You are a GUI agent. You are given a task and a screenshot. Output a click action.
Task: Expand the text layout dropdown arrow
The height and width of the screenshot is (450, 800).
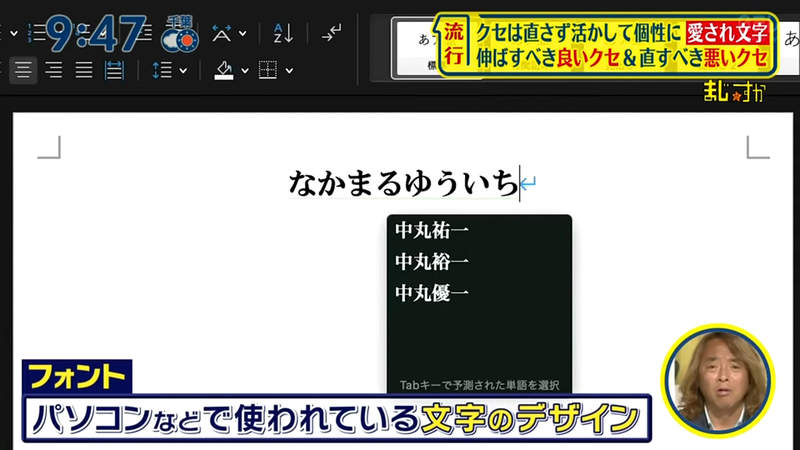242,34
